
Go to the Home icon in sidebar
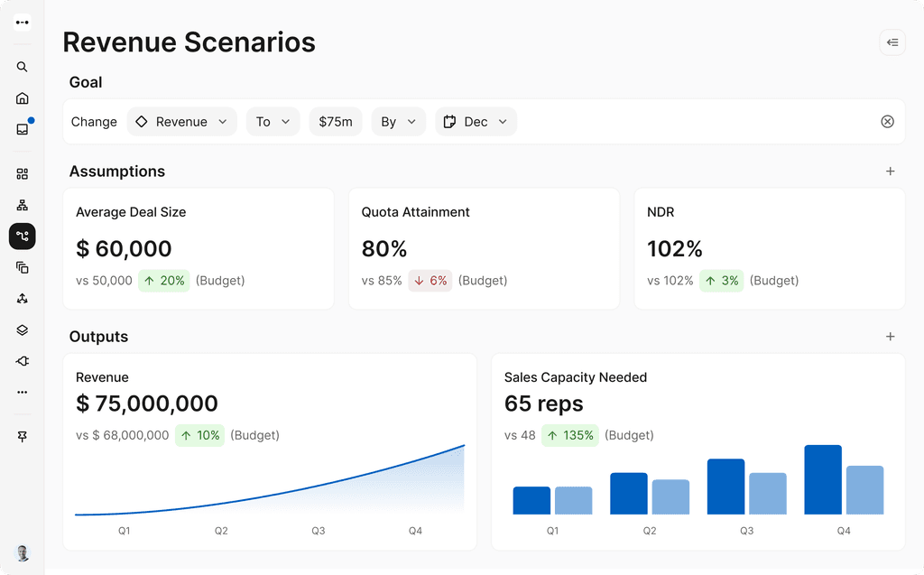tap(23, 97)
